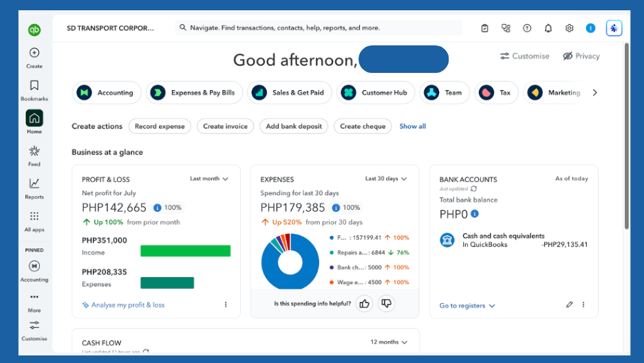The width and height of the screenshot is (644, 363).
Task: Click the Bank ch... expense legend row
Action: (x=369, y=267)
